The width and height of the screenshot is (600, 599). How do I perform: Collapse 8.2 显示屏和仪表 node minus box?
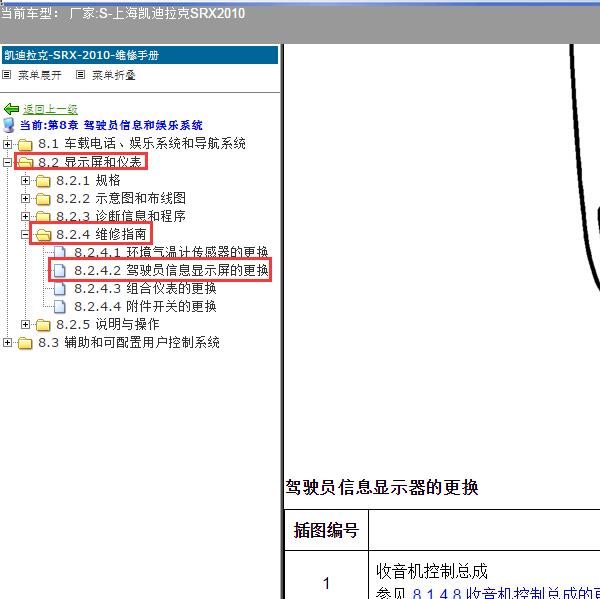pyautogui.click(x=7, y=162)
